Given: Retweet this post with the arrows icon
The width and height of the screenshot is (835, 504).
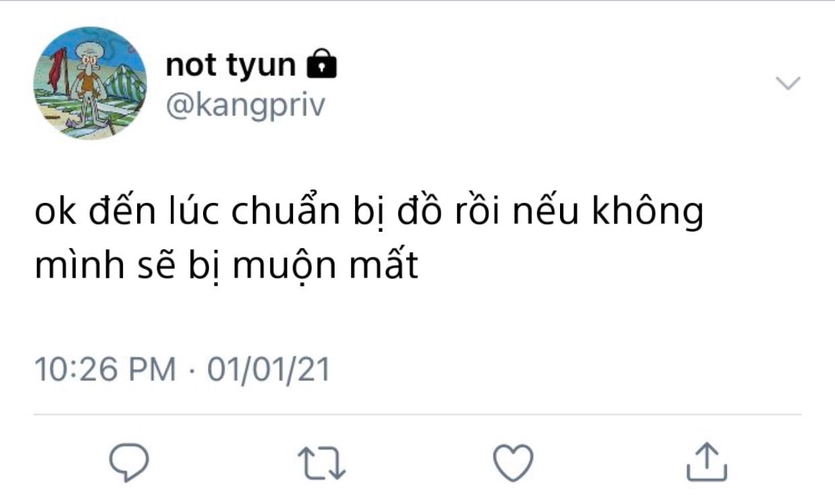Looking at the screenshot, I should point(321,463).
